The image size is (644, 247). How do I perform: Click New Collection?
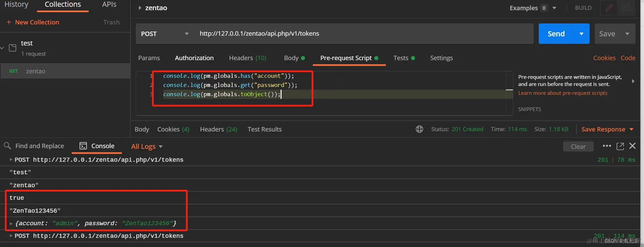(x=37, y=22)
